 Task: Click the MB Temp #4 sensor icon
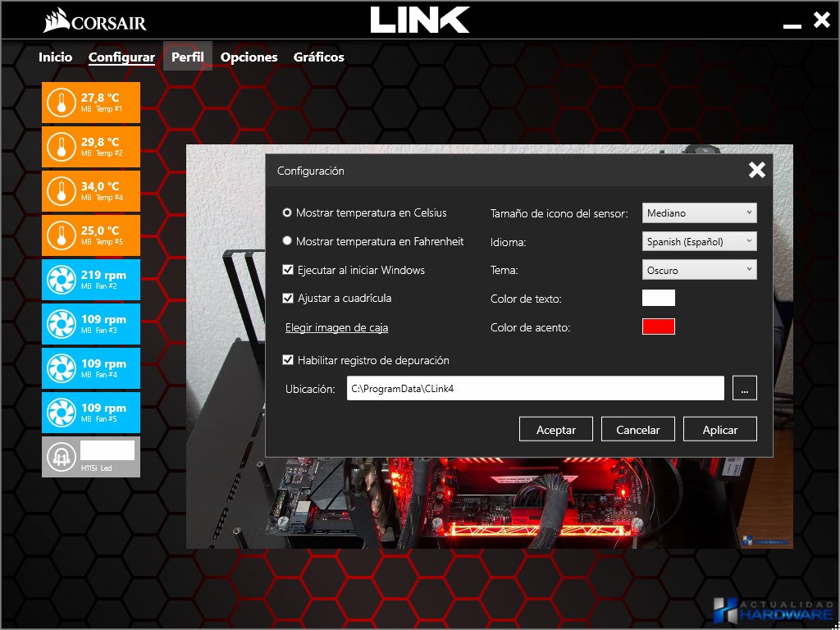(x=60, y=191)
